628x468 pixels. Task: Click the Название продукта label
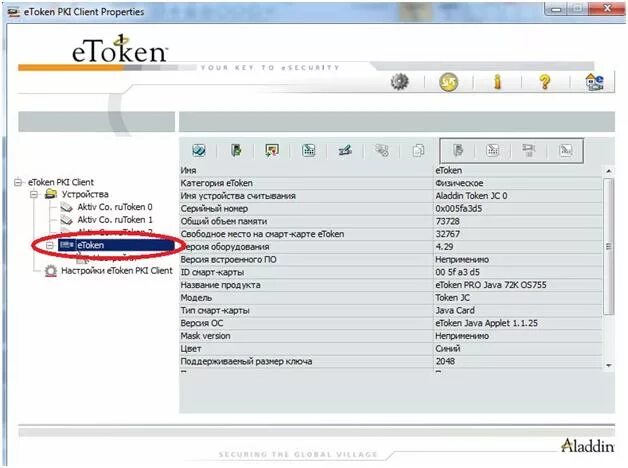pyautogui.click(x=220, y=285)
